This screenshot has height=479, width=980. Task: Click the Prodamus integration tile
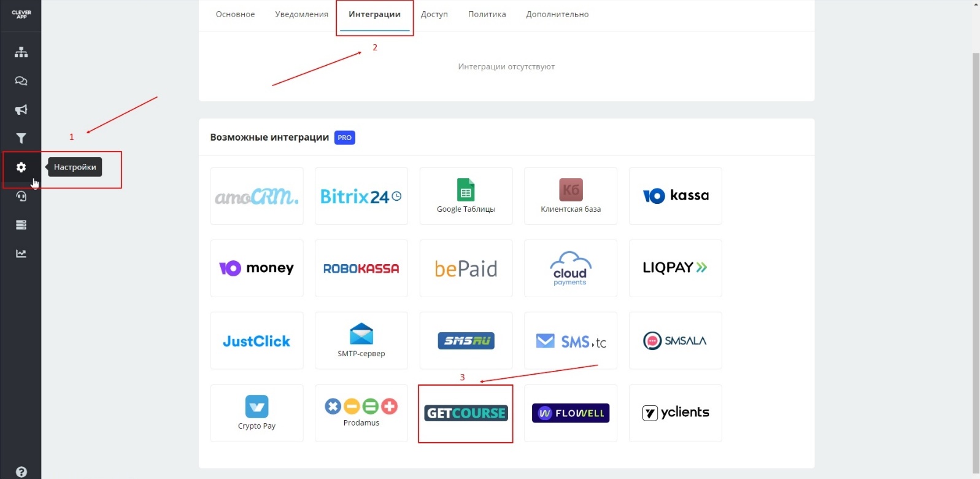click(361, 413)
